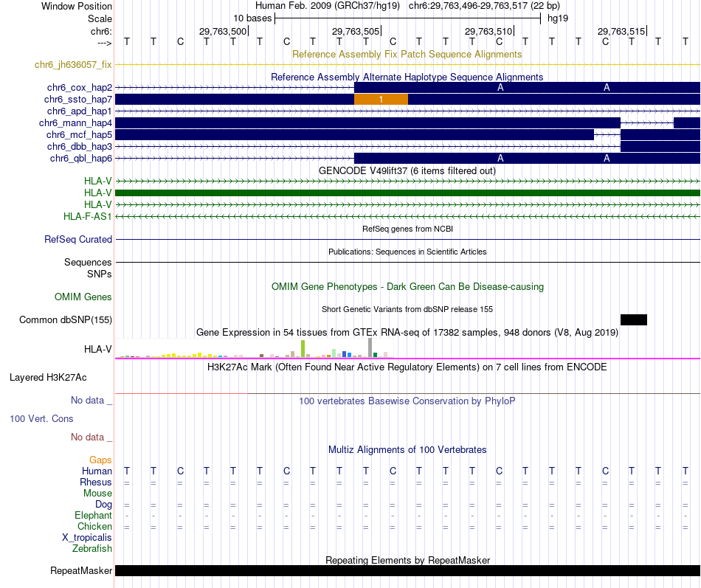Click the tall gray bar in GTEx chart
The width and height of the screenshot is (701, 588).
370,348
